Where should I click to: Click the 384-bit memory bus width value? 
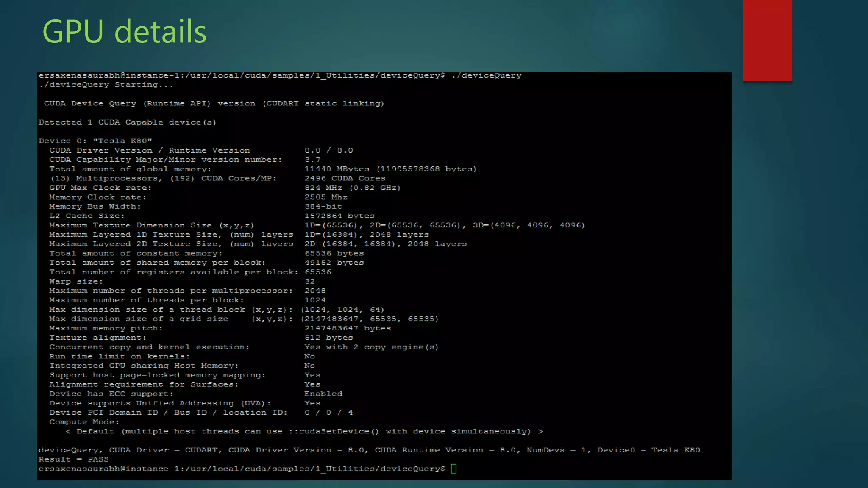coord(323,206)
